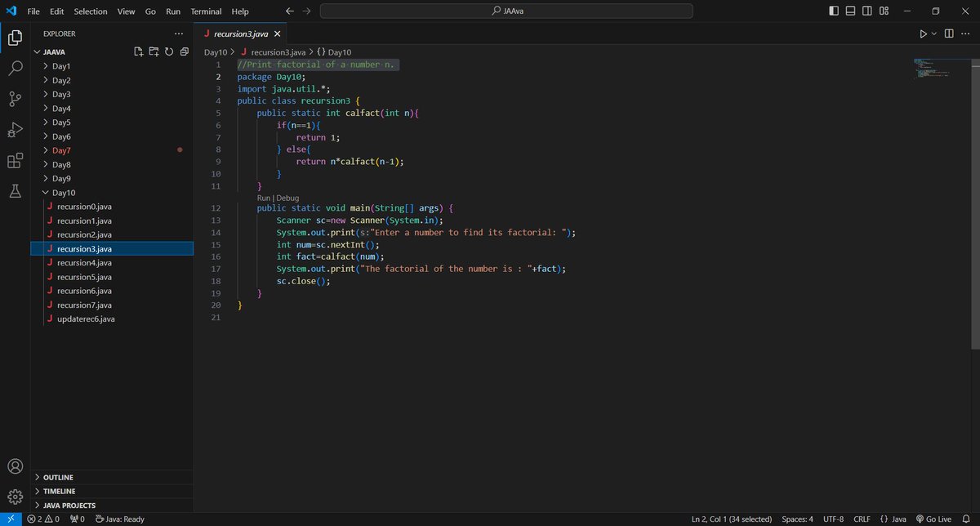Open the Testing flask view
This screenshot has width=980, height=526.
[15, 191]
